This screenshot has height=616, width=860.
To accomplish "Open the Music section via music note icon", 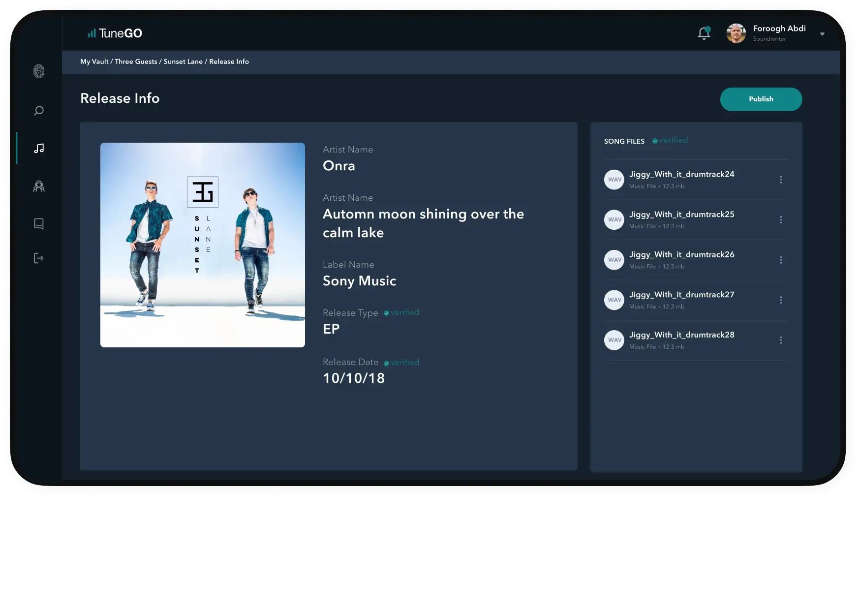I will coord(39,147).
